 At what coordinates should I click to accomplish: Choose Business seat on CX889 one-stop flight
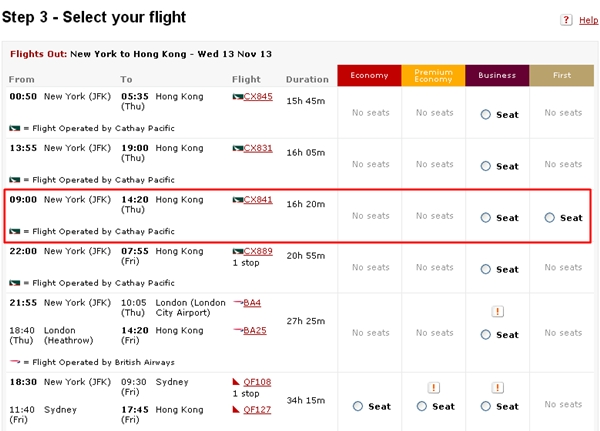486,269
